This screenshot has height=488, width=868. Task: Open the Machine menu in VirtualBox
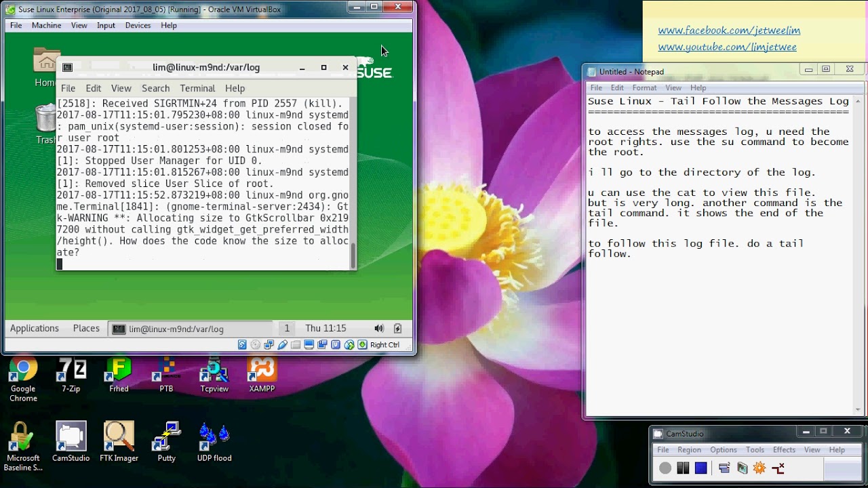pos(47,25)
